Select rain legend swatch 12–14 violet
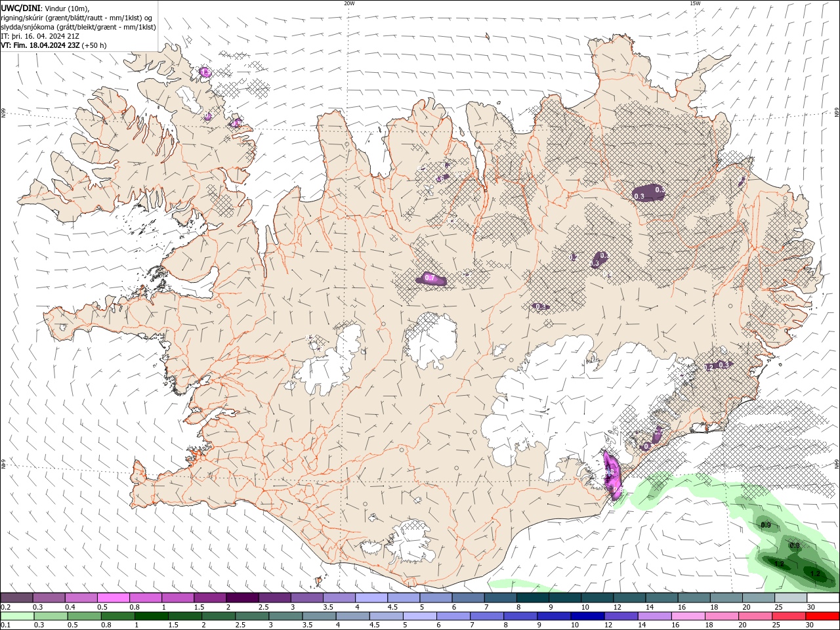Screen dimensions: 840x630 tap(620, 616)
